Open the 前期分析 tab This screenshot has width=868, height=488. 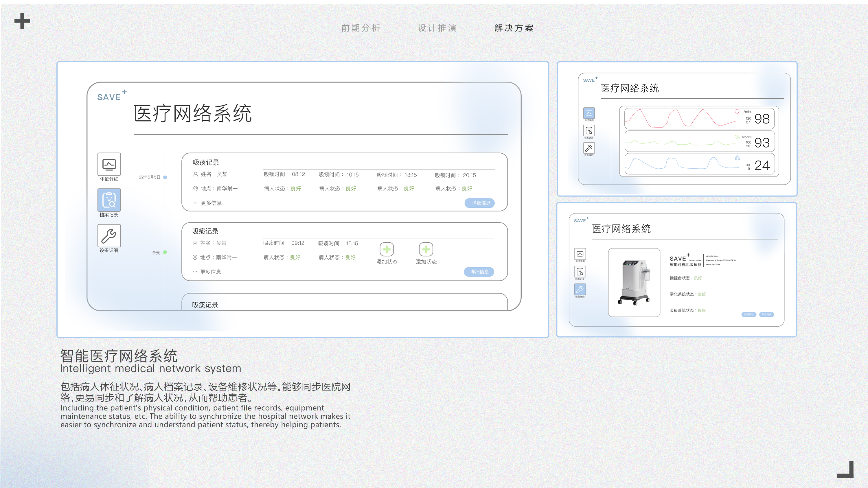pos(361,28)
